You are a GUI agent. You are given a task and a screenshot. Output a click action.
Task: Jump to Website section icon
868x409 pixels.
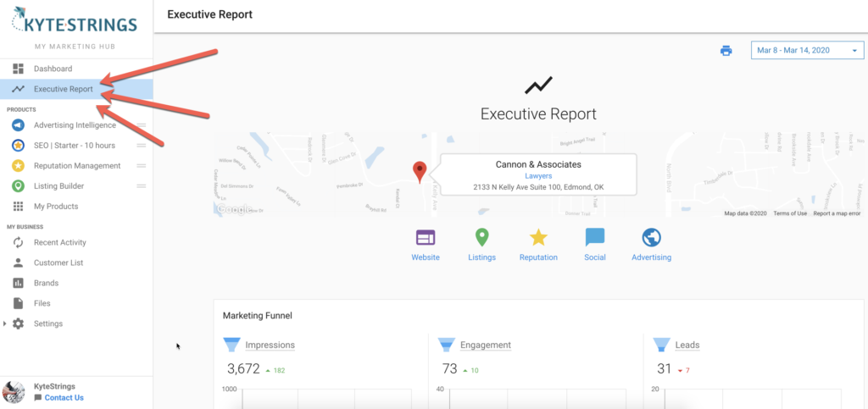coord(426,238)
